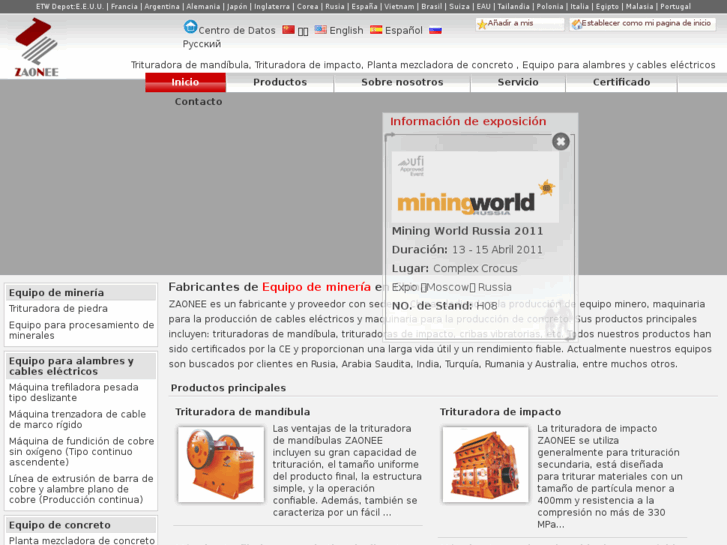The height and width of the screenshot is (545, 727).
Task: Open Línea de extrusión de barra de cobre
Action: [81, 489]
